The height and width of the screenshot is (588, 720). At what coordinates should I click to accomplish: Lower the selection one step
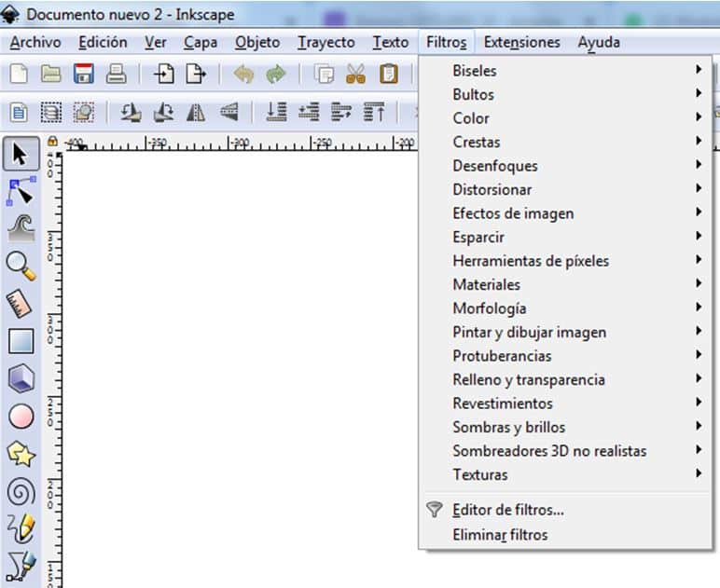point(309,112)
